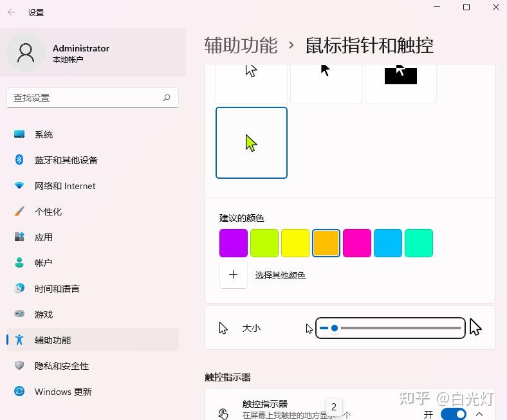
Task: Turn off the 触控指示器 switch
Action: coord(454,414)
